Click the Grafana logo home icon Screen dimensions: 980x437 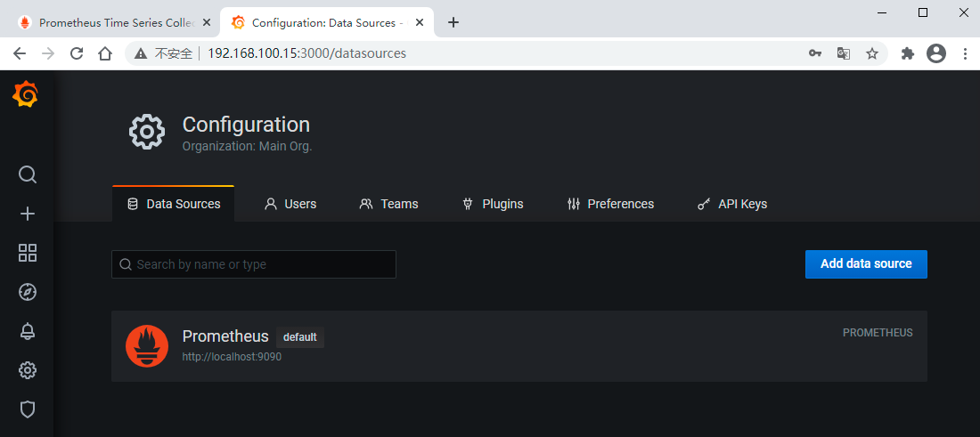click(x=26, y=94)
